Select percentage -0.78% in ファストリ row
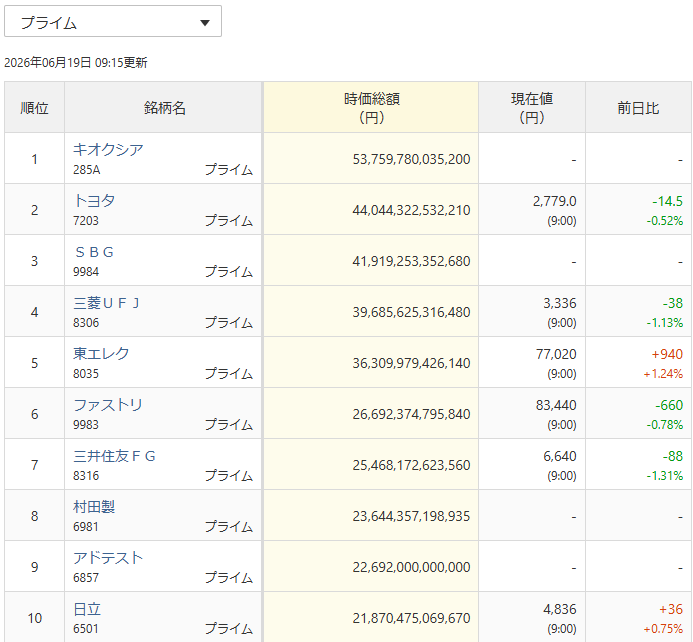Screen dimensions: 693x642 [x=665, y=425]
